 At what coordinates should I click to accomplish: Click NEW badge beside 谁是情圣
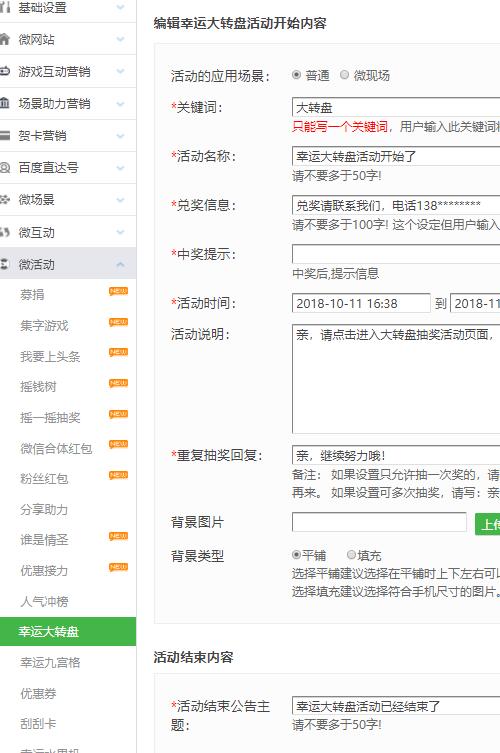pyautogui.click(x=118, y=536)
